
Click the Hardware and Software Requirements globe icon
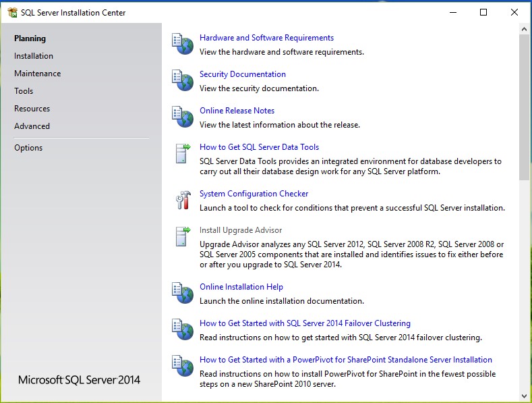click(183, 44)
